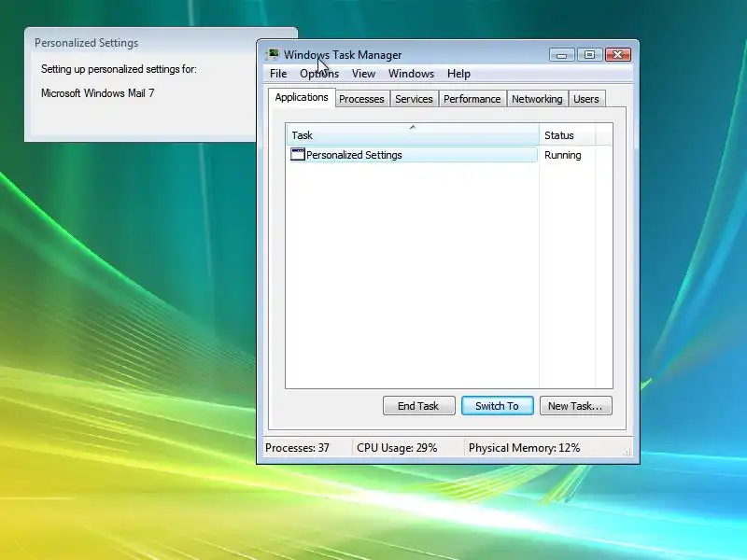Switch to the Users tab

coord(586,99)
